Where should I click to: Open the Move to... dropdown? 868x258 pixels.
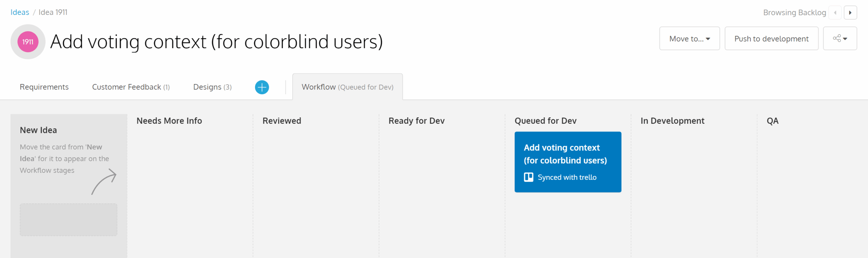click(x=689, y=38)
